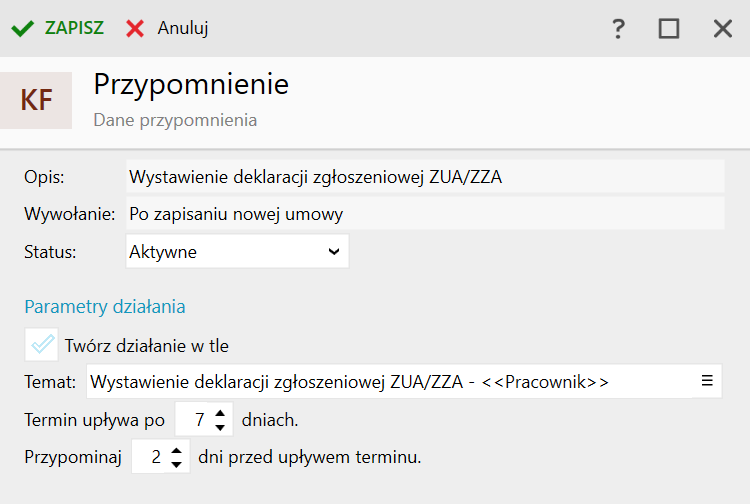Image resolution: width=750 pixels, height=504 pixels.
Task: Click the KF badge tile
Action: 36,100
